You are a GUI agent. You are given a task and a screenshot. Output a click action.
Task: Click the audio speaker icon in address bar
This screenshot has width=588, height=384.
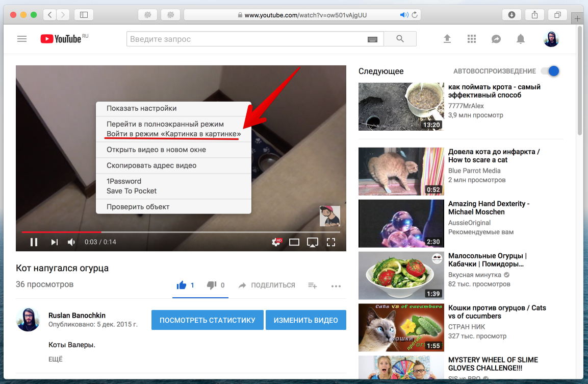click(x=403, y=15)
